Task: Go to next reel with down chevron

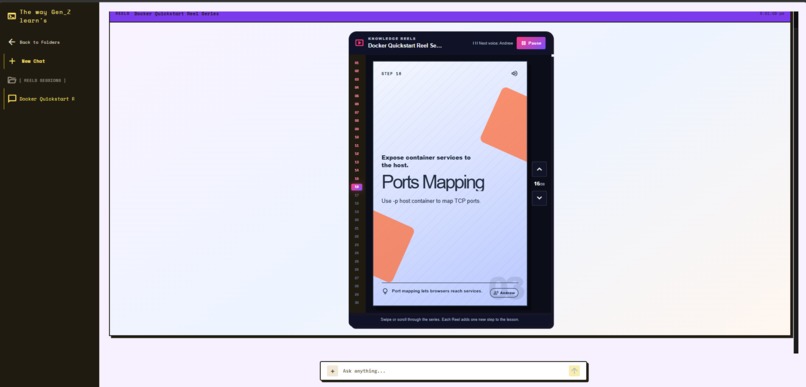Action: click(539, 198)
